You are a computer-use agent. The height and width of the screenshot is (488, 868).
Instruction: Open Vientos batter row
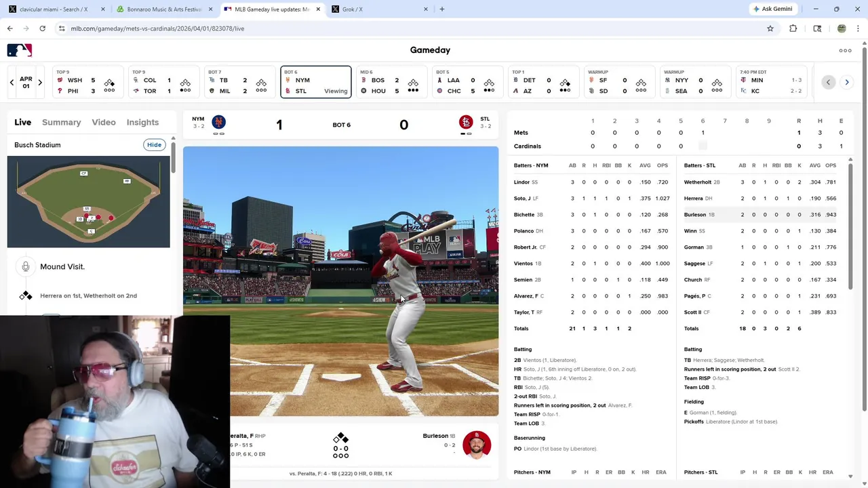click(591, 264)
